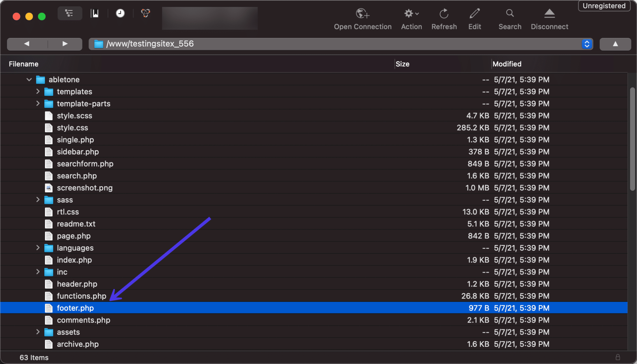Expand the templates folder
The width and height of the screenshot is (637, 364).
coord(38,91)
